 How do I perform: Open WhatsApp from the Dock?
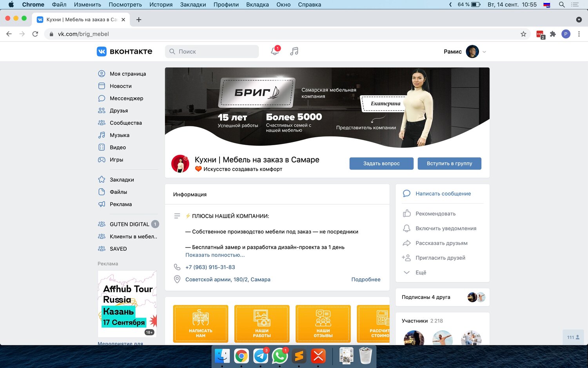(280, 356)
